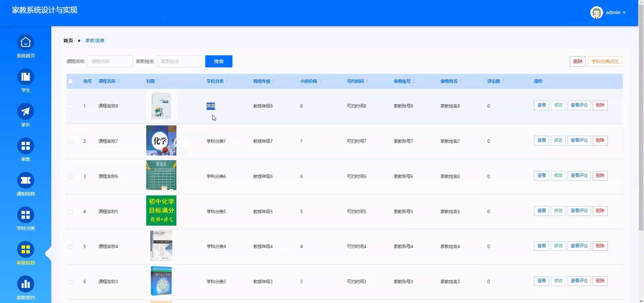Open the 学科分类 sidebar icon
This screenshot has width=644, height=303.
26,215
